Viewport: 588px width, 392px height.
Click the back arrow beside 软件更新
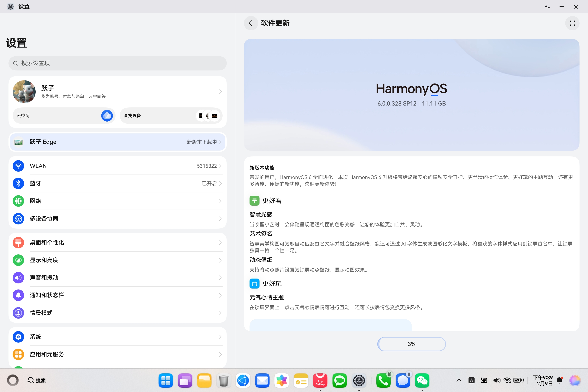pos(251,23)
